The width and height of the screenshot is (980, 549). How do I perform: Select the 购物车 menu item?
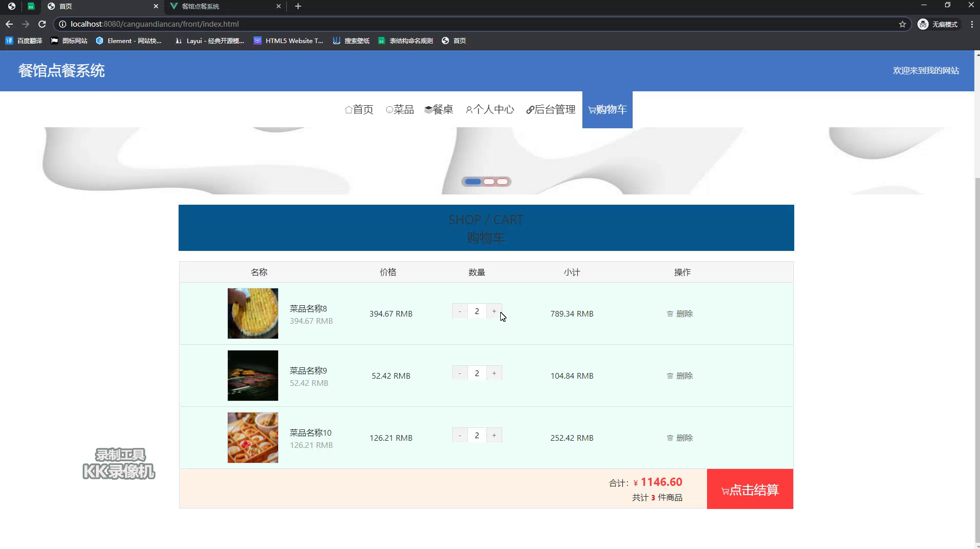[607, 109]
